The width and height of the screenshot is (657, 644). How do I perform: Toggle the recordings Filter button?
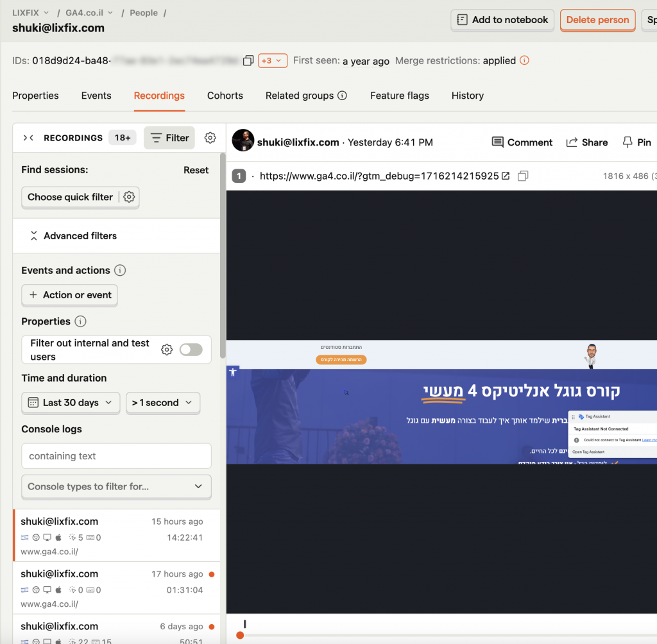pos(169,138)
